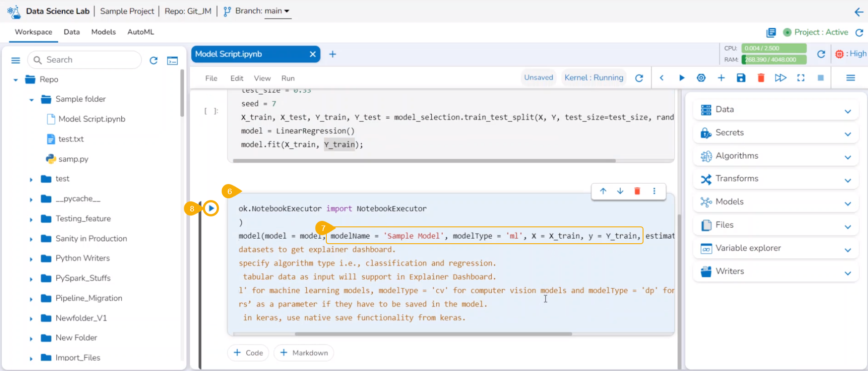868x371 pixels.
Task: Click the circular run button beside the cell
Action: [x=211, y=208]
